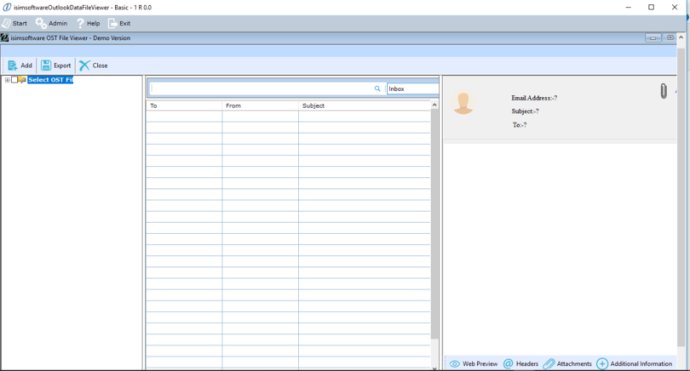Screen dimensions: 690x371
Task: Click the contact avatar picture
Action: click(463, 103)
